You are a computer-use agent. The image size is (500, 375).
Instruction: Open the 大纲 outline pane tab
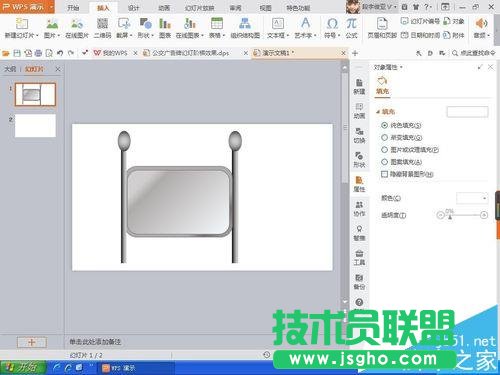[x=10, y=69]
